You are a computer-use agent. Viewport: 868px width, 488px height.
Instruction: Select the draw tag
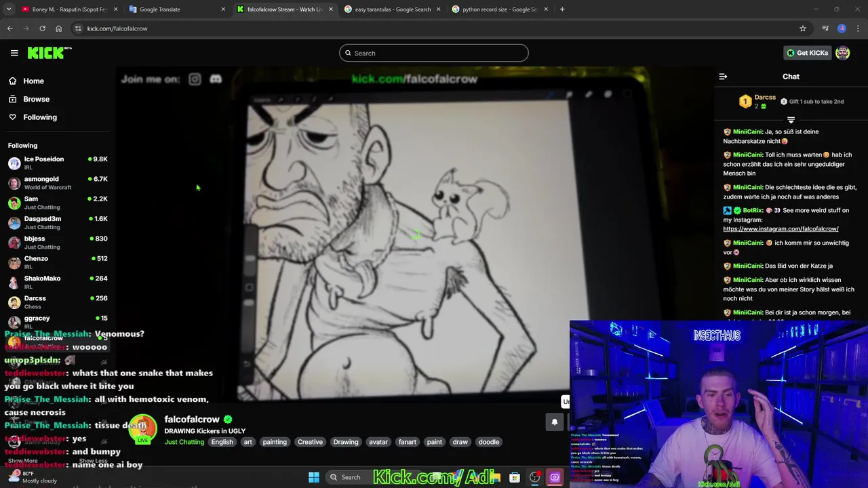[460, 442]
